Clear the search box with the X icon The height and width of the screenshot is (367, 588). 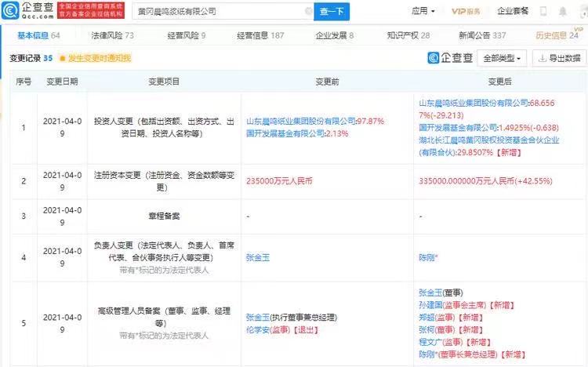point(308,11)
